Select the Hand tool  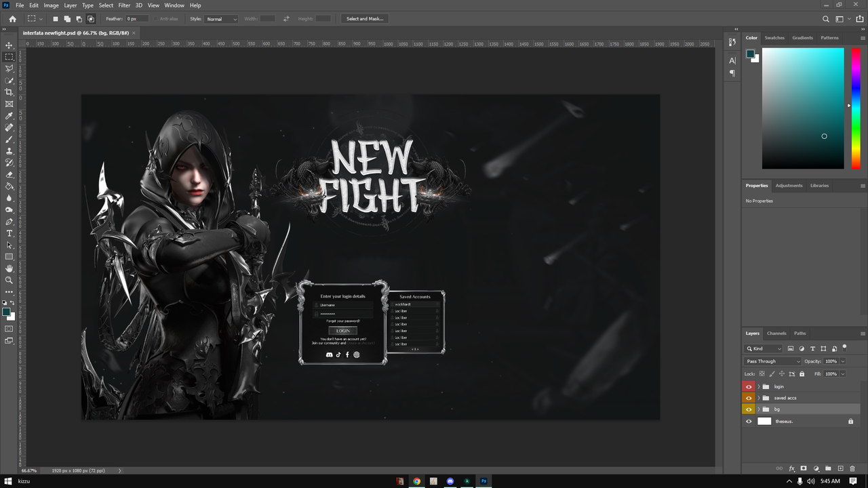coord(9,268)
